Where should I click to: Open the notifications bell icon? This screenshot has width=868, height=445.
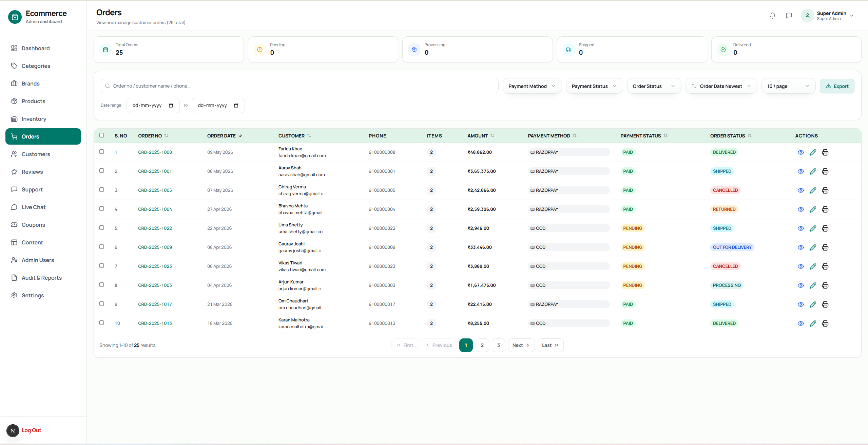coord(772,16)
